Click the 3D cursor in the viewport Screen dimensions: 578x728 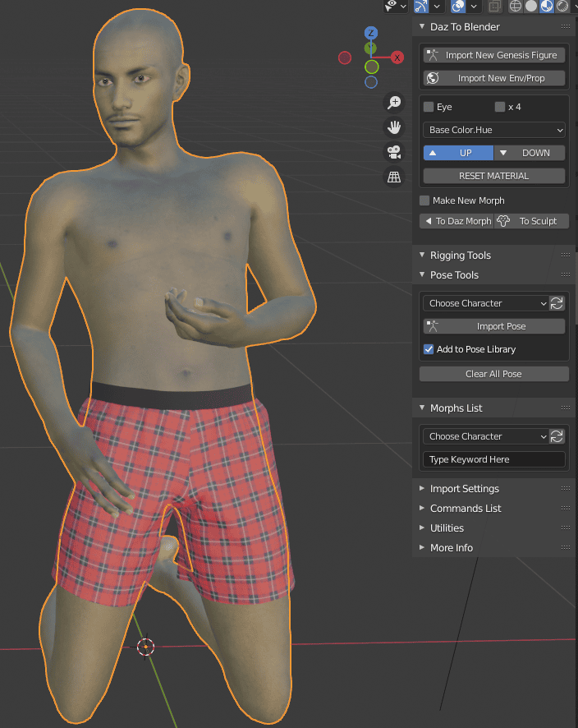point(145,647)
